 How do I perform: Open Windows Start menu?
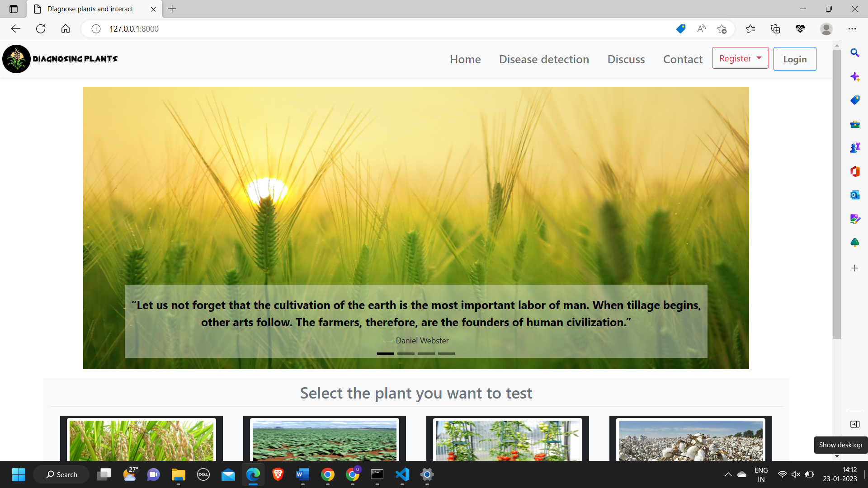(19, 474)
